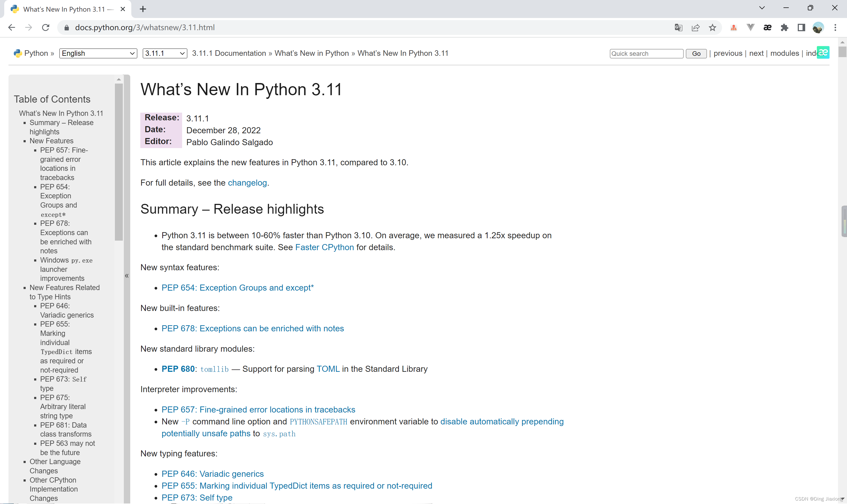Open the changelog link
Screen dimensions: 847x504
(x=247, y=183)
